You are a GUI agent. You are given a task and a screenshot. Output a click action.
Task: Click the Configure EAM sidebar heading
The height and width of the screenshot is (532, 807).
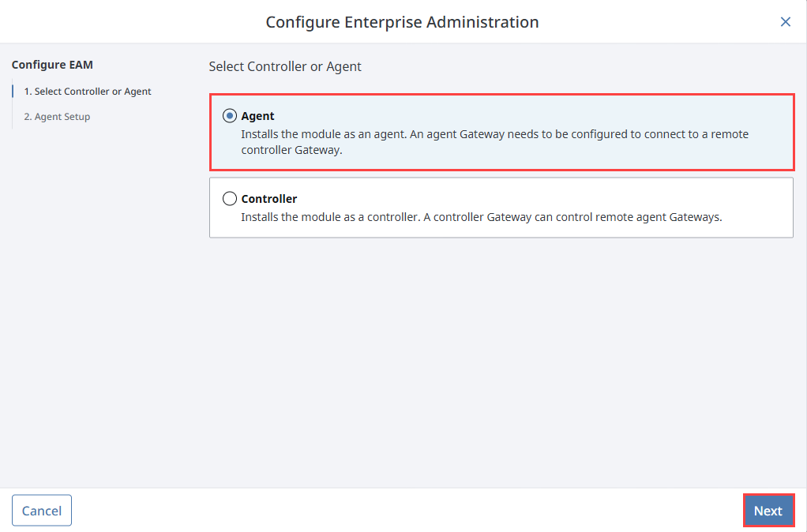click(x=52, y=65)
